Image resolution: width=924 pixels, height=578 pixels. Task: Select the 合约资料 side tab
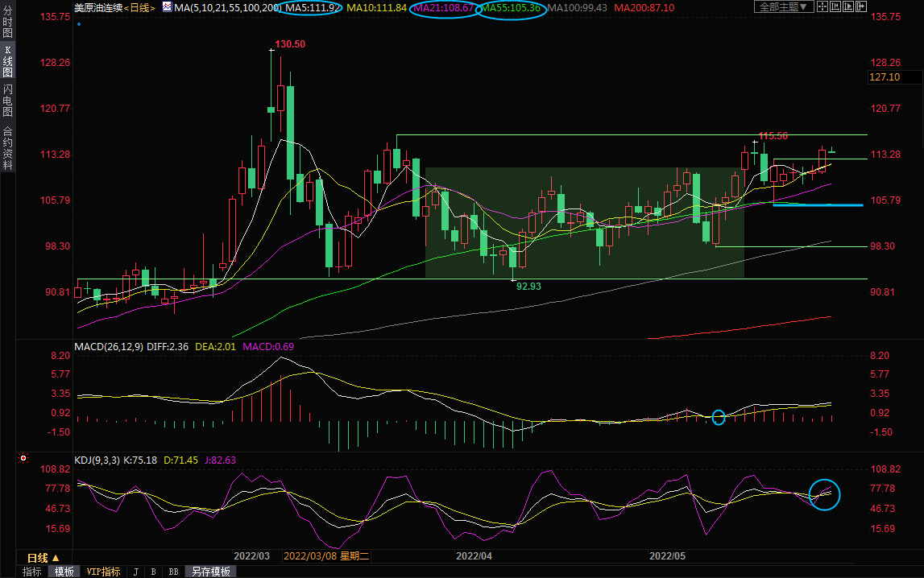click(x=7, y=147)
